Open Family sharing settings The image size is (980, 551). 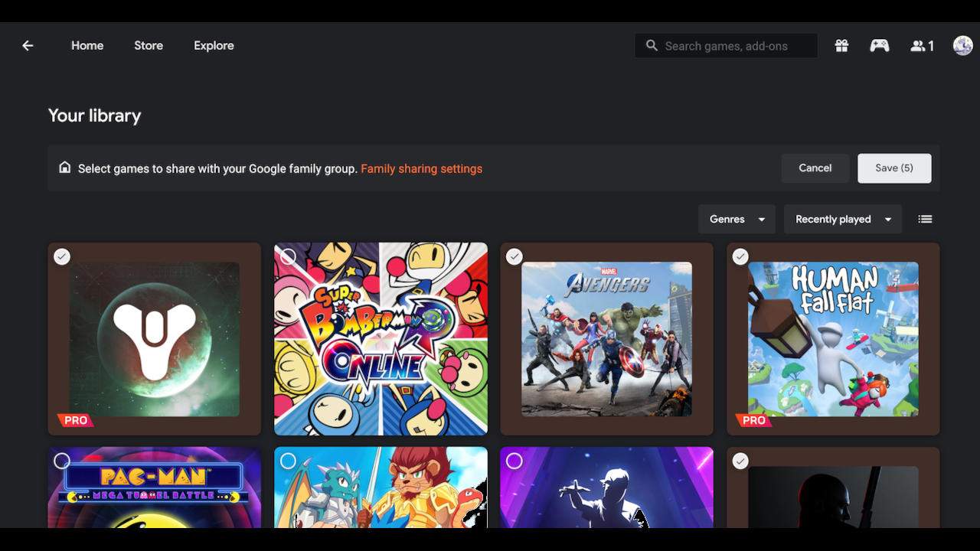(x=421, y=168)
